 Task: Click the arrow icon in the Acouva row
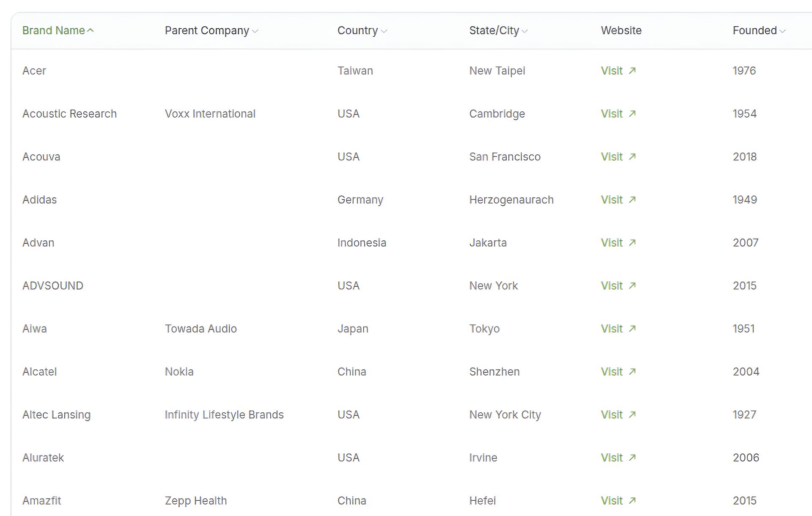click(632, 156)
